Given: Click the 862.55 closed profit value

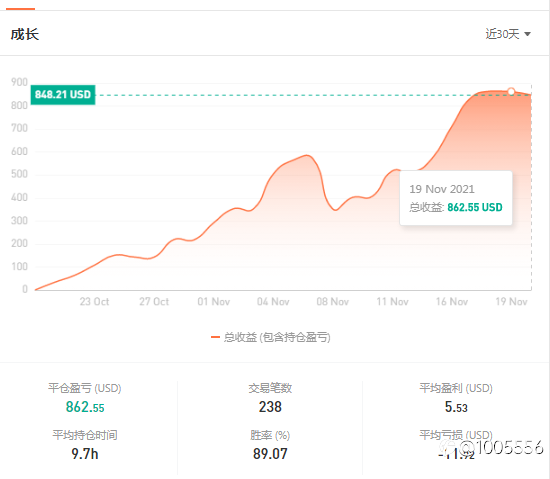Looking at the screenshot, I should [x=85, y=407].
